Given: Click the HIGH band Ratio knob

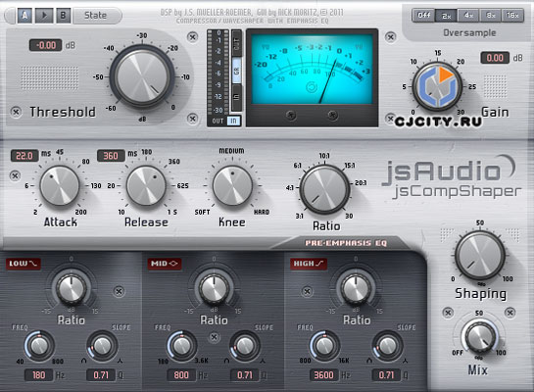Looking at the screenshot, I should click(x=357, y=289).
